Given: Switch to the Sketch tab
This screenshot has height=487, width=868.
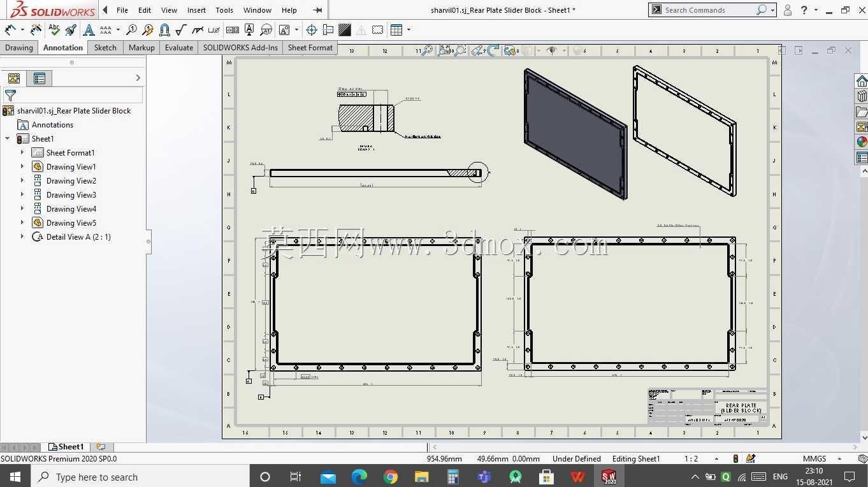Looking at the screenshot, I should click(105, 47).
